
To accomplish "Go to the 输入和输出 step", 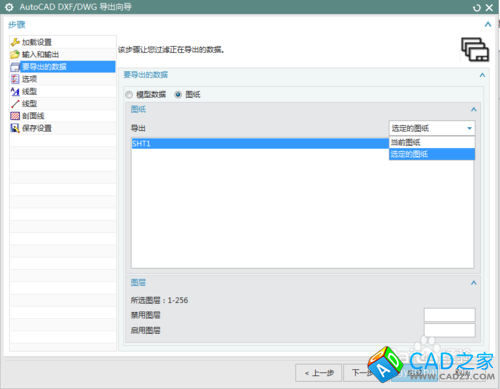I will pyautogui.click(x=63, y=54).
